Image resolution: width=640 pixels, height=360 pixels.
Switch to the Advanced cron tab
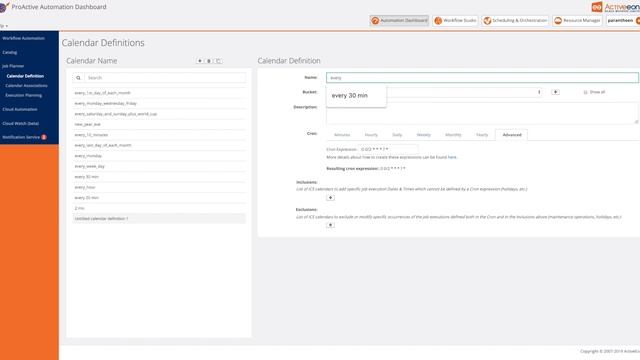(x=512, y=135)
